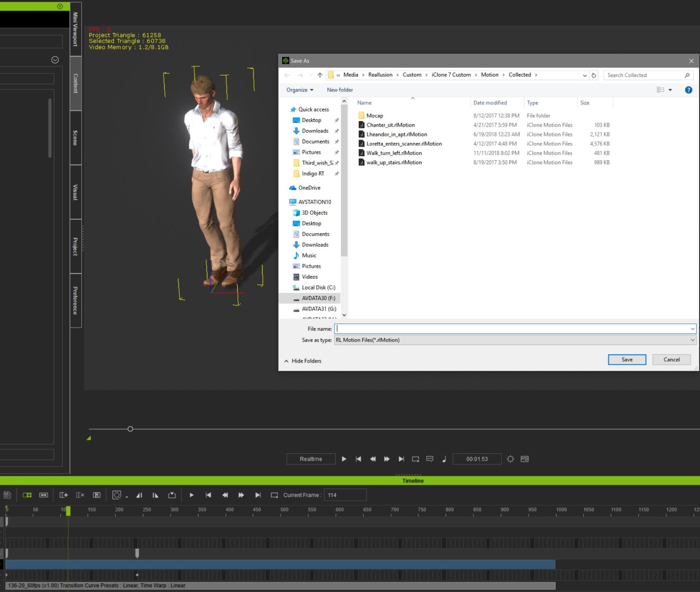Open the view options dropdown arrow
This screenshot has width=700, height=592.
click(670, 90)
